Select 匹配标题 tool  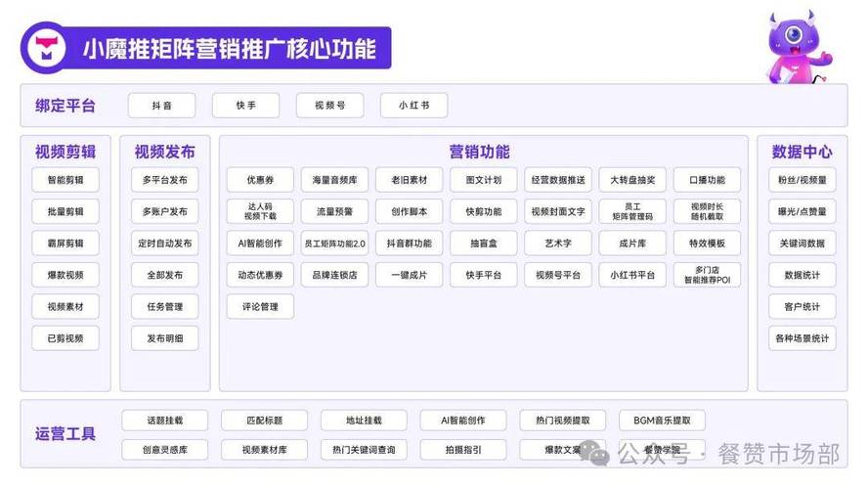[x=265, y=421]
